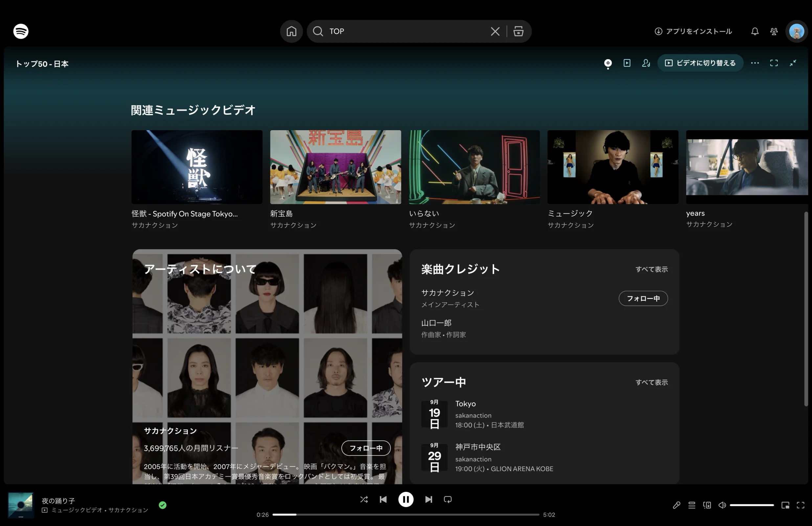The width and height of the screenshot is (812, 526).
Task: Pause the current song
Action: click(406, 499)
